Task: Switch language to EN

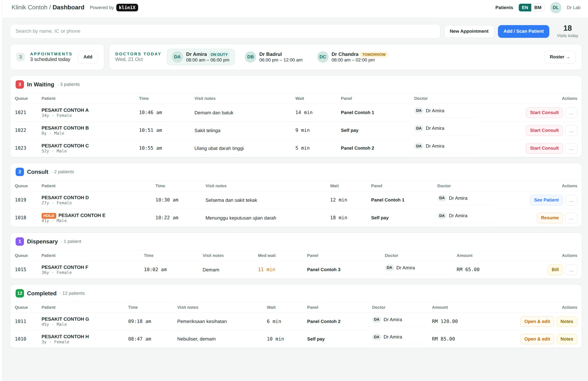Action: [x=525, y=8]
